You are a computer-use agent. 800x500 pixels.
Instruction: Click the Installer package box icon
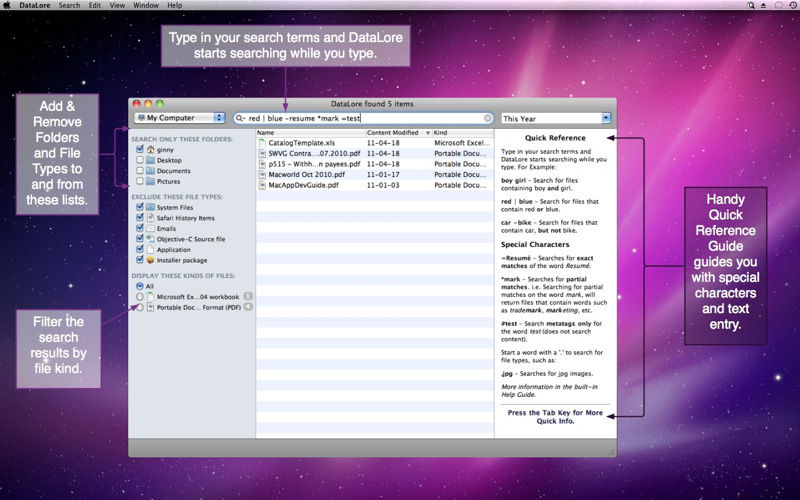tap(151, 260)
